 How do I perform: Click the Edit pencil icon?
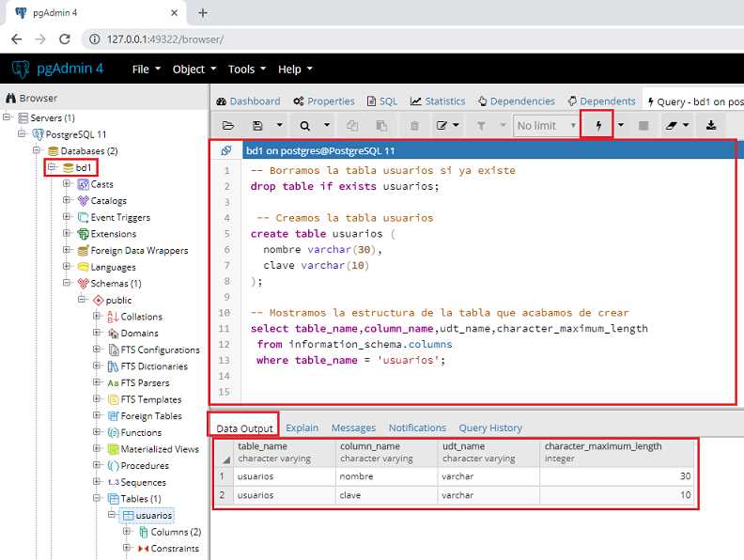(x=442, y=126)
